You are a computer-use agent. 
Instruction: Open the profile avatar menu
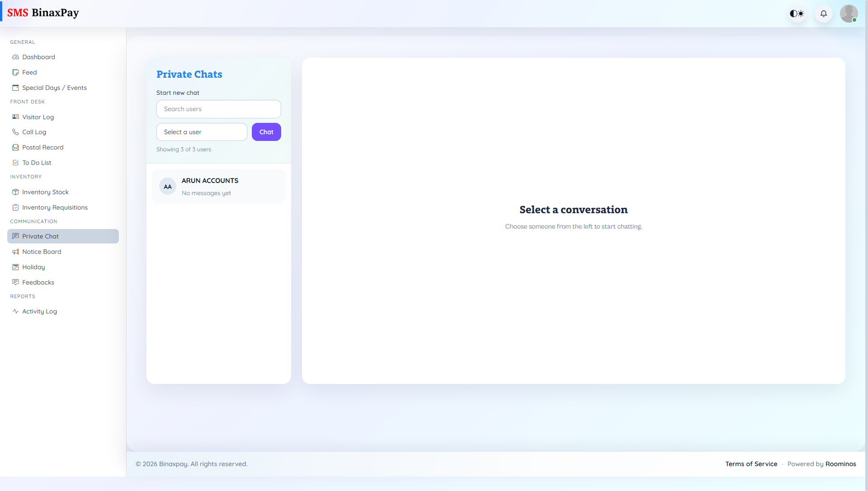pos(849,14)
